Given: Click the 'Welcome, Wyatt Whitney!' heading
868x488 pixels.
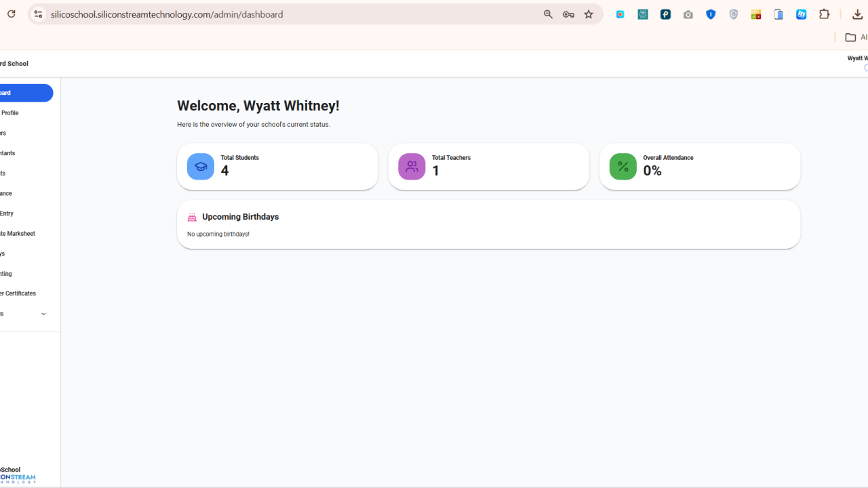Looking at the screenshot, I should (258, 106).
